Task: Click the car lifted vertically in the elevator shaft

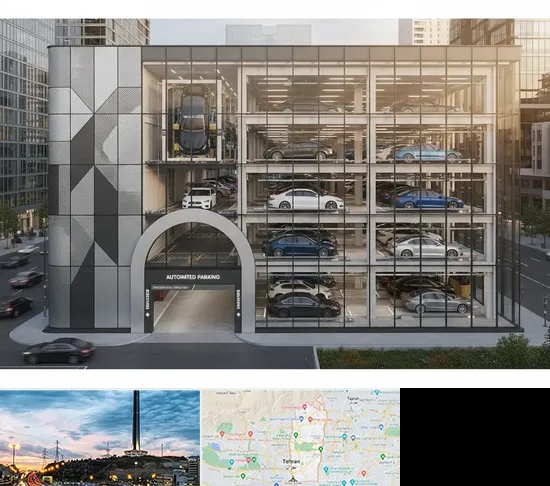Action: coord(193,122)
